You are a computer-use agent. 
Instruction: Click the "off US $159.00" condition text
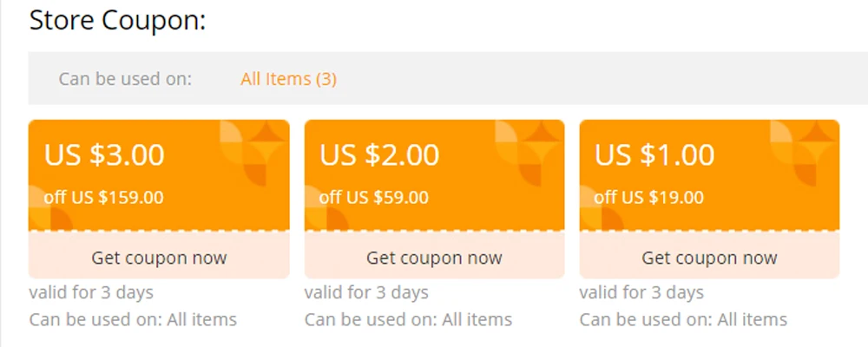pyautogui.click(x=103, y=197)
